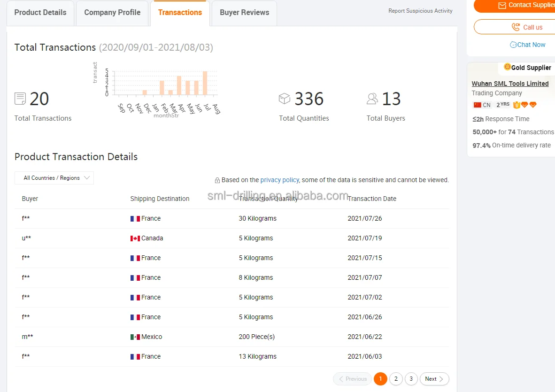Open the All Countries / Regions dropdown
Image resolution: width=555 pixels, height=392 pixels.
coord(54,178)
